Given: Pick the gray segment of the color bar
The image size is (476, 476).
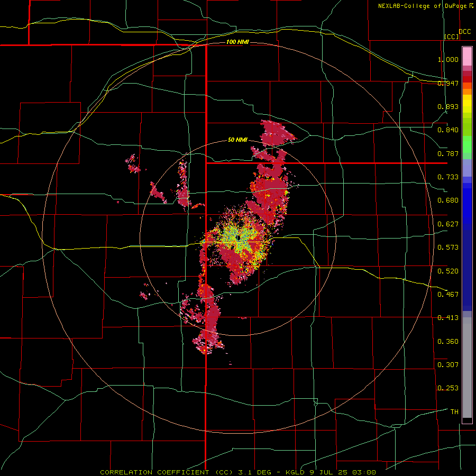Looking at the screenshot, I should 467,368.
